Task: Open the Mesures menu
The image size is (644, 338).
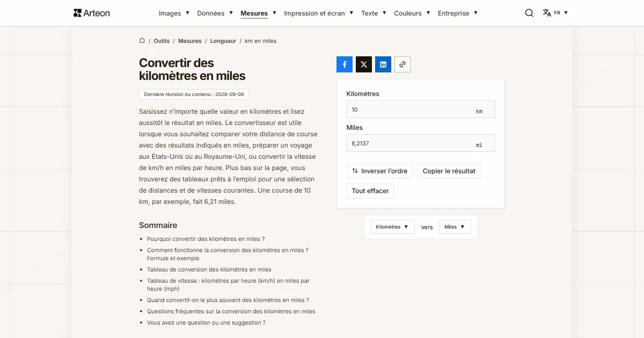Action: click(258, 13)
